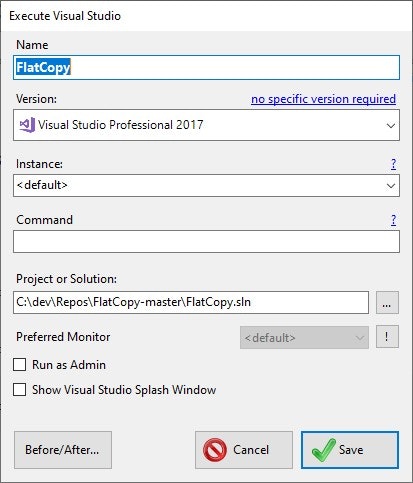Focus the empty Command input field

click(x=206, y=241)
